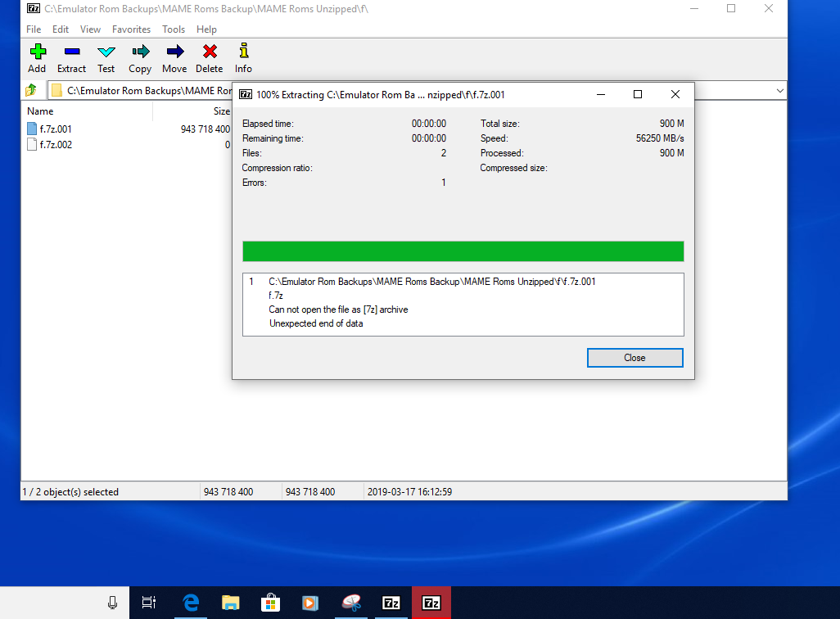Run the Test archive tool
This screenshot has height=619, width=840.
(106, 58)
